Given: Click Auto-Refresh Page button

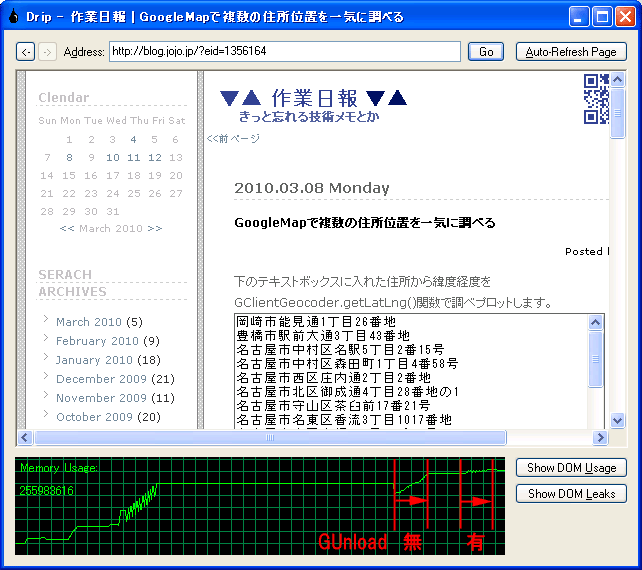Looking at the screenshot, I should click(571, 52).
